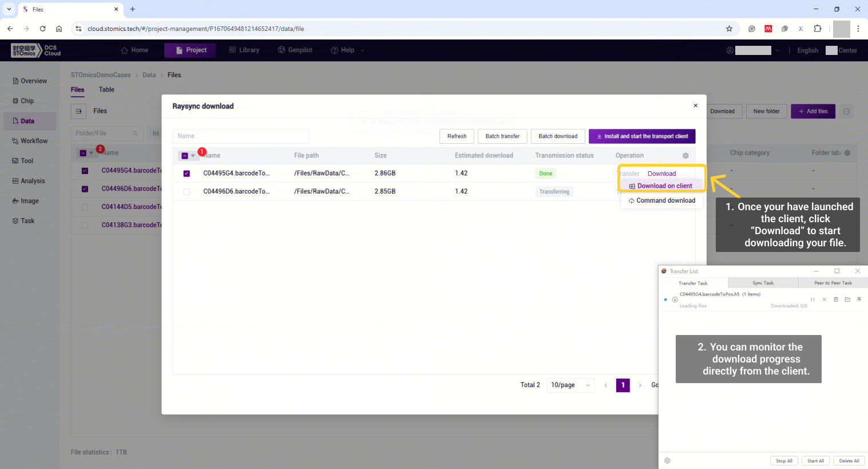Uncheck C04495G4 in background Files table

[85, 171]
